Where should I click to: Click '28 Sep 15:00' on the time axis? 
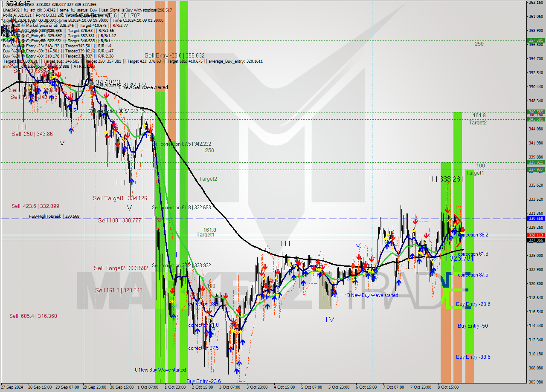40,387
